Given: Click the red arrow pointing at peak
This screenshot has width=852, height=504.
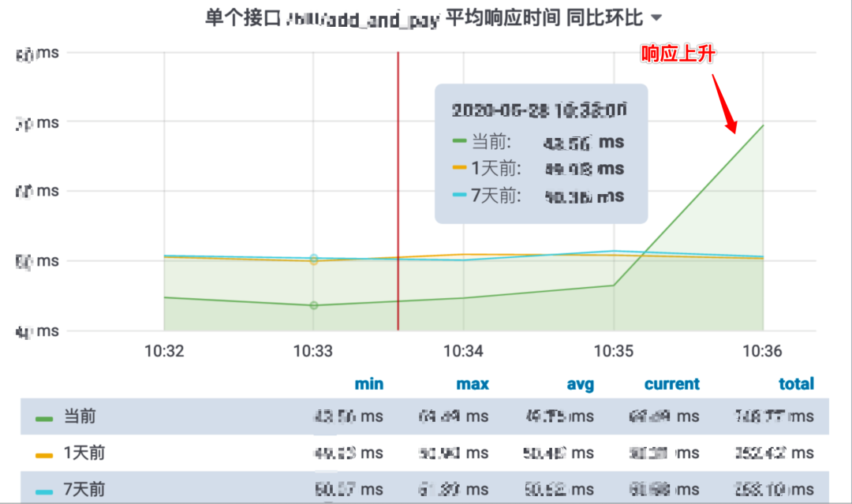Looking at the screenshot, I should point(724,103).
